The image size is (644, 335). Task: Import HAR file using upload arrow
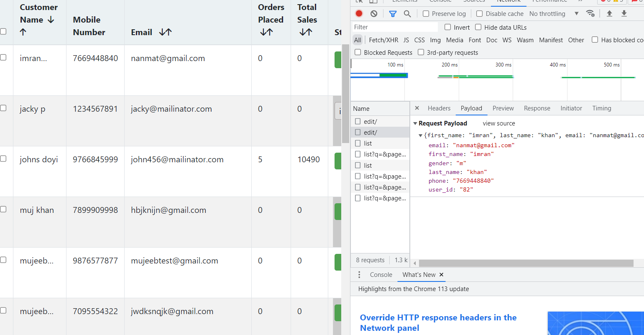click(x=609, y=13)
